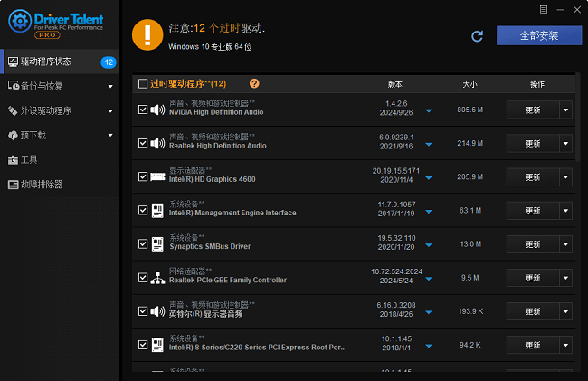Click 更新 for Intel 8 Series PCI Express

click(x=533, y=345)
